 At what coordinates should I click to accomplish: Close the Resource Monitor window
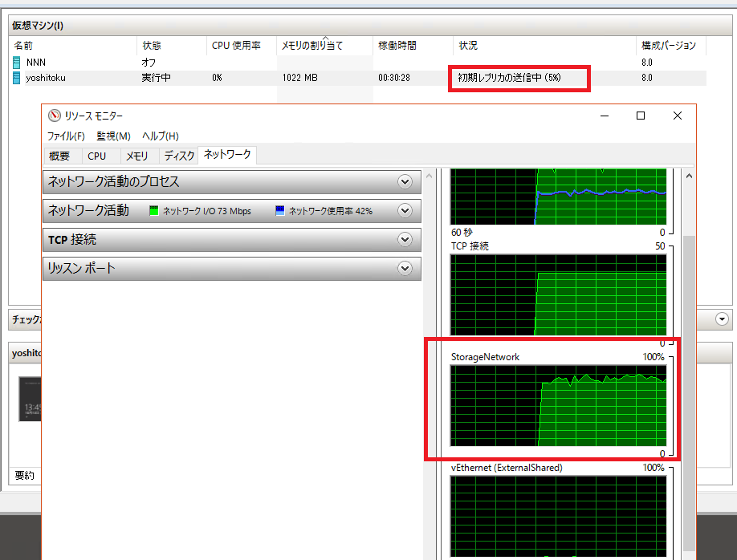click(678, 116)
